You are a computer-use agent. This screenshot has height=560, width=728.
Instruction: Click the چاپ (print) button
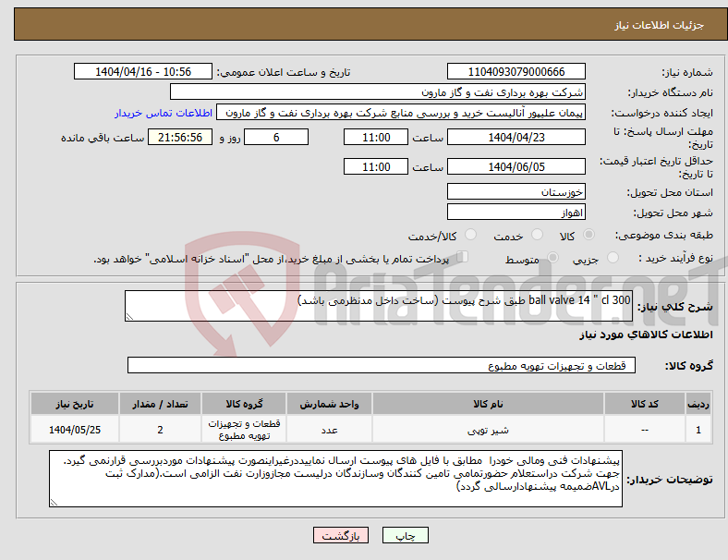(405, 535)
